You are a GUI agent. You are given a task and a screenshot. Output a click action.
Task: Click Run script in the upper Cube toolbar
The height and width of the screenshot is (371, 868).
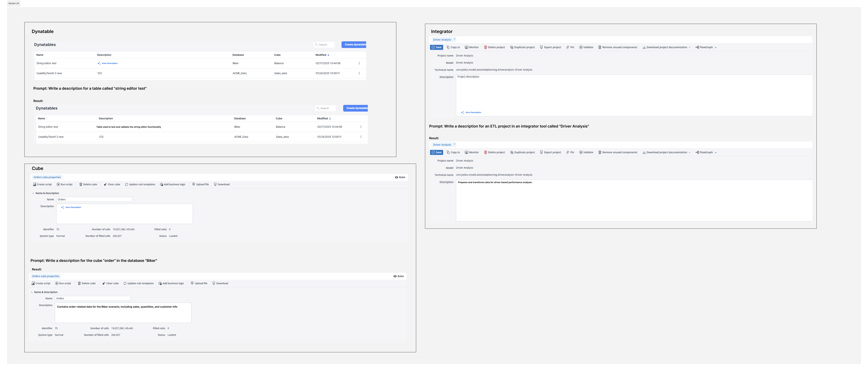tap(64, 185)
